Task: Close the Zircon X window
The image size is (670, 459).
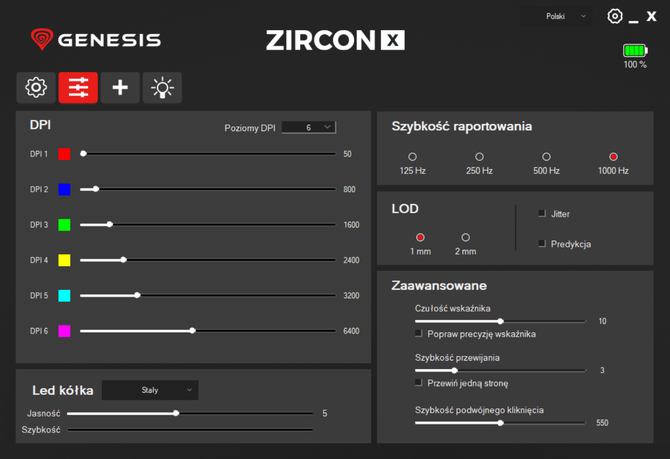Action: pos(651,16)
